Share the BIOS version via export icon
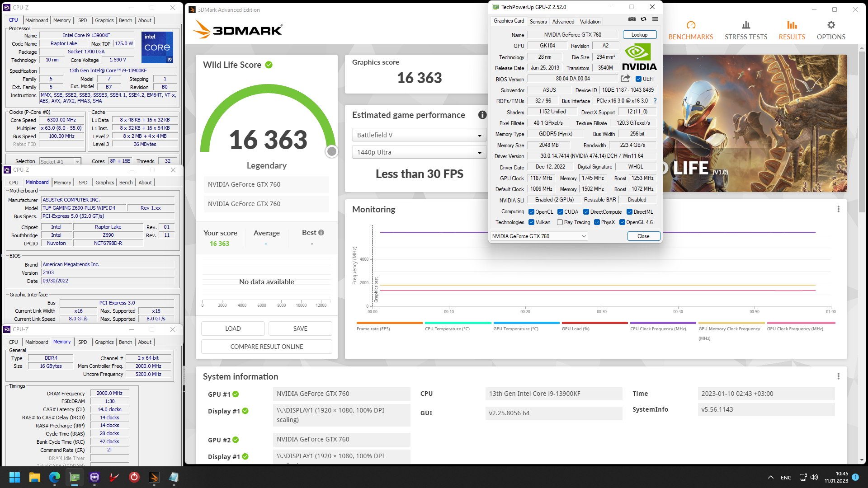 [x=626, y=79]
